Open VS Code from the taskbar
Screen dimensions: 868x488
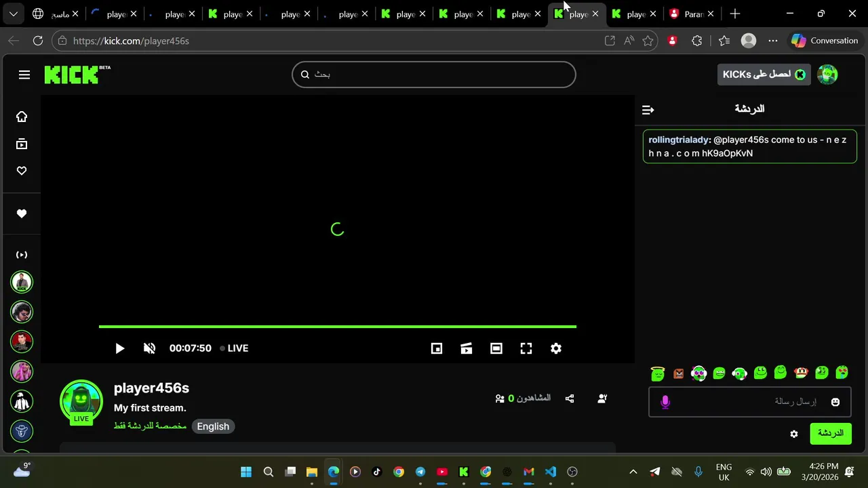pos(551,472)
